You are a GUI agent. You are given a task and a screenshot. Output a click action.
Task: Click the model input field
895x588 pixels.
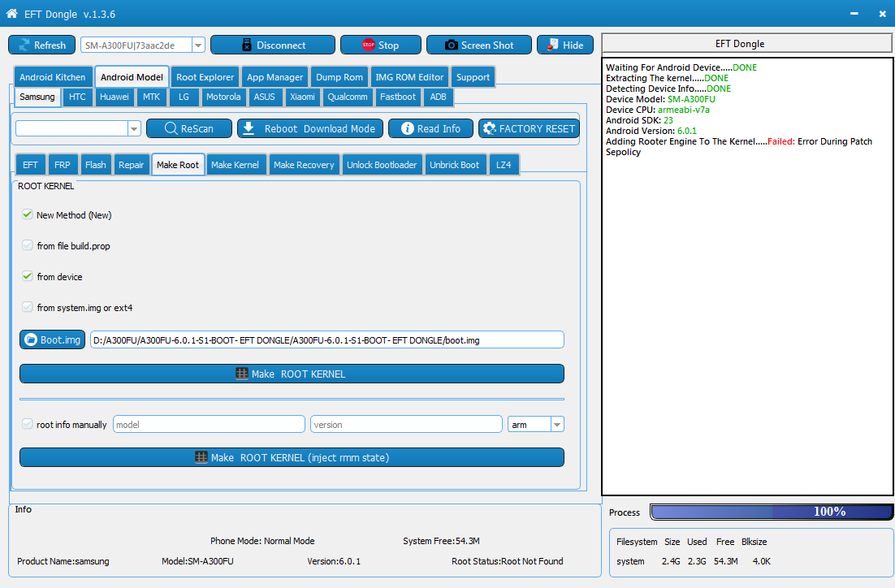(209, 424)
